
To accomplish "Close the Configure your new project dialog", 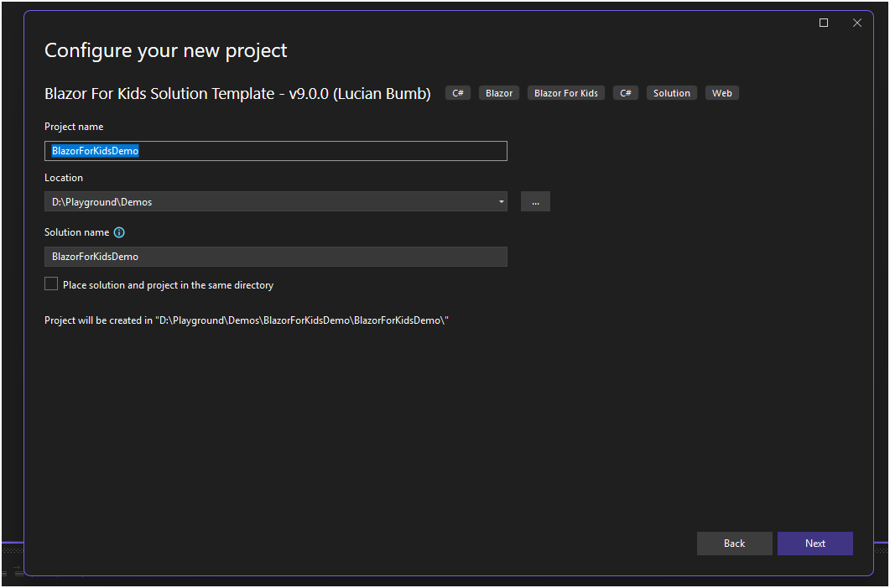I will [x=857, y=23].
